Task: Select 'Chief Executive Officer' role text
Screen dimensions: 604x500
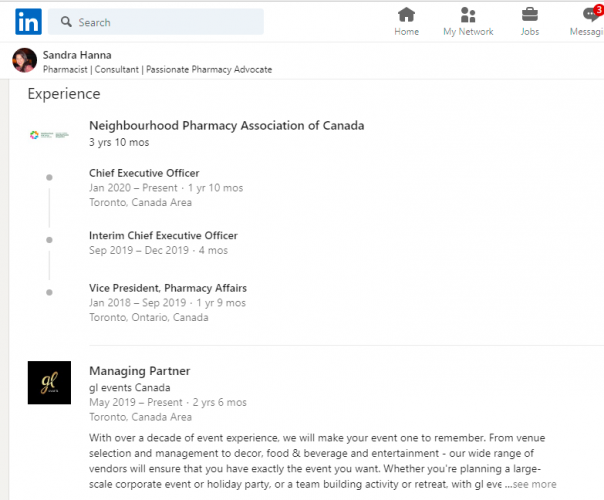Action: [x=144, y=173]
